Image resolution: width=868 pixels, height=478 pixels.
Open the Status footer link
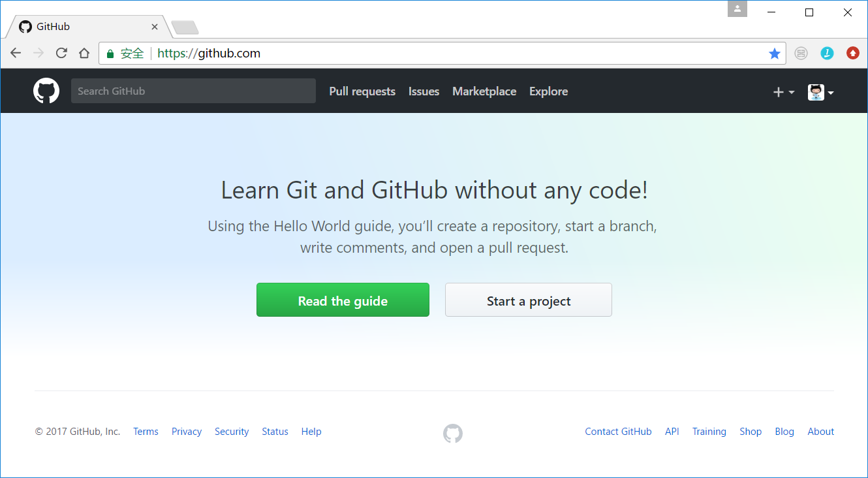(275, 432)
